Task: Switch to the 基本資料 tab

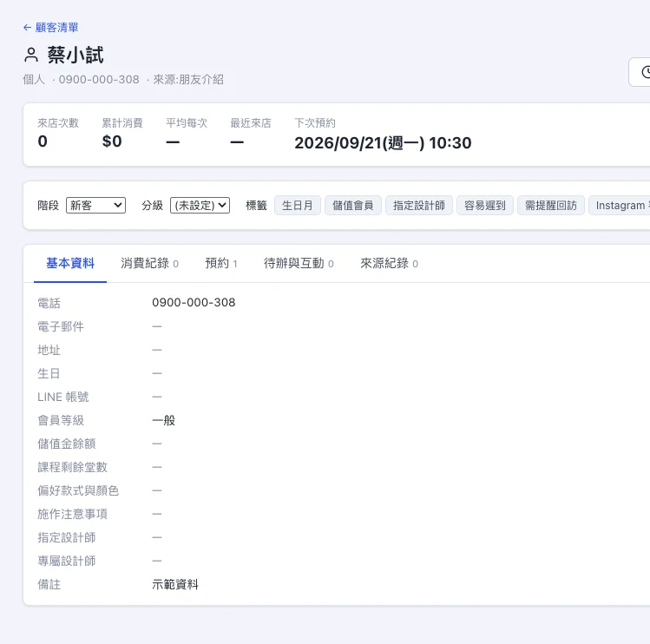Action: pos(70,263)
